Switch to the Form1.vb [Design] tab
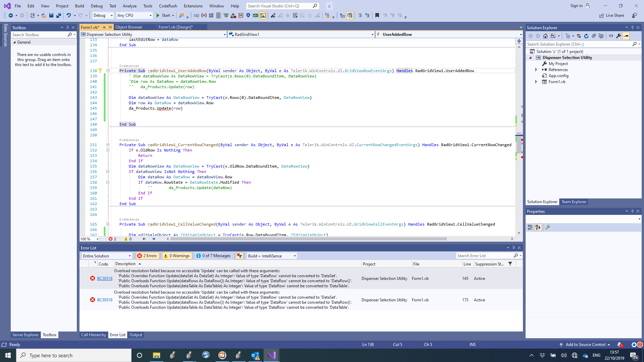 click(x=175, y=27)
